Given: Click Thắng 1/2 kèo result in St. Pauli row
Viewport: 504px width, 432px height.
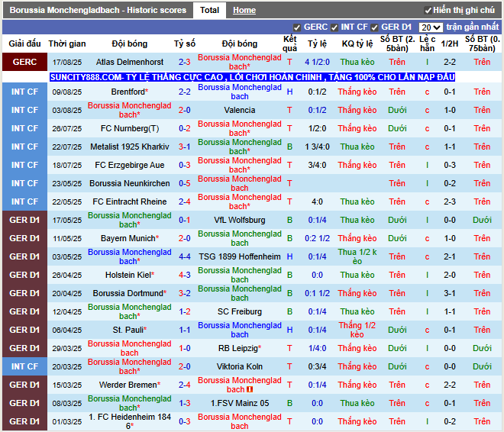Looking at the screenshot, I should [357, 330].
